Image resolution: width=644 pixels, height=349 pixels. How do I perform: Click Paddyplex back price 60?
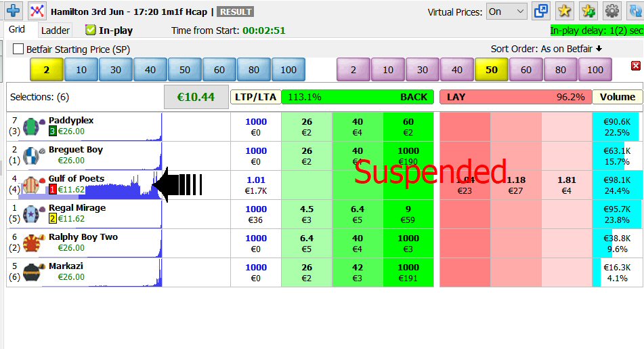408,127
